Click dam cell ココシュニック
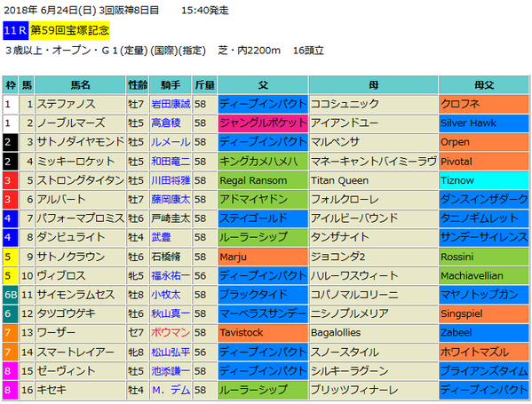This screenshot has height=404, width=532. click(373, 104)
